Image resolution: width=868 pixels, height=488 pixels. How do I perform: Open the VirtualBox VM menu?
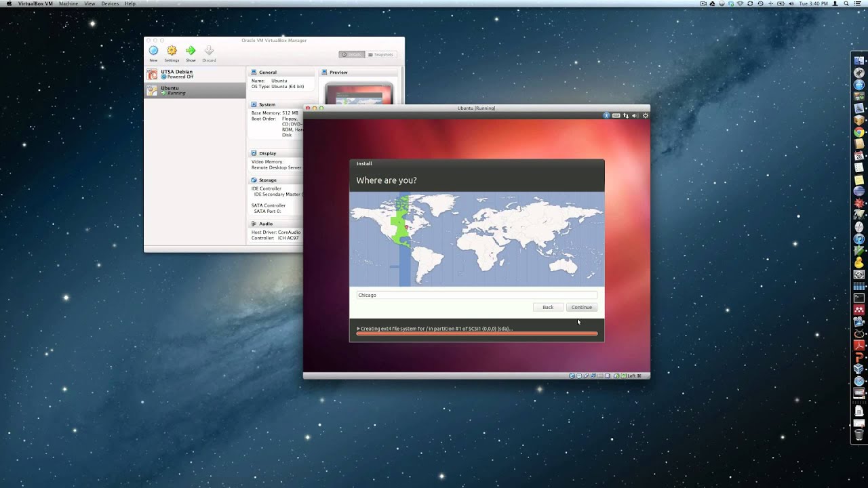point(35,3)
